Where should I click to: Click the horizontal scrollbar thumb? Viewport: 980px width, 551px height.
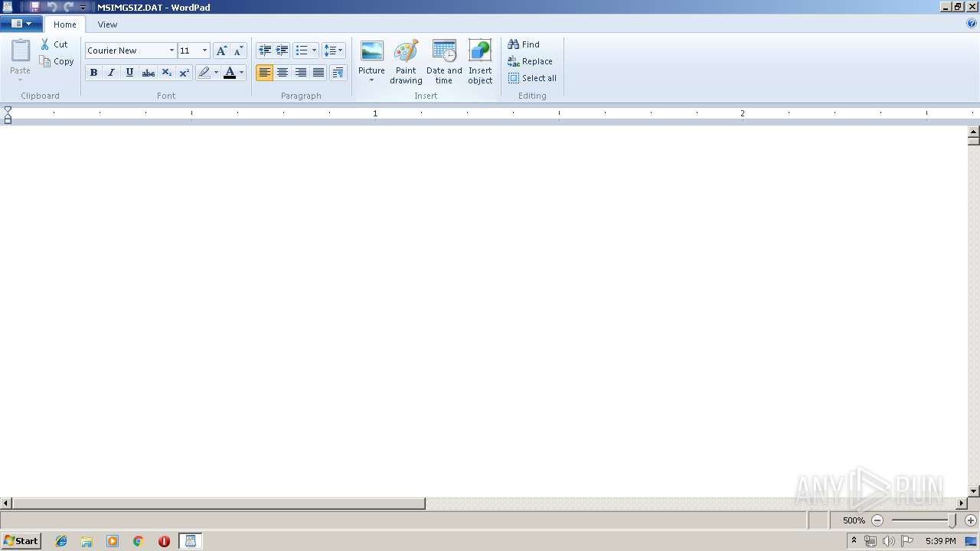click(x=218, y=504)
